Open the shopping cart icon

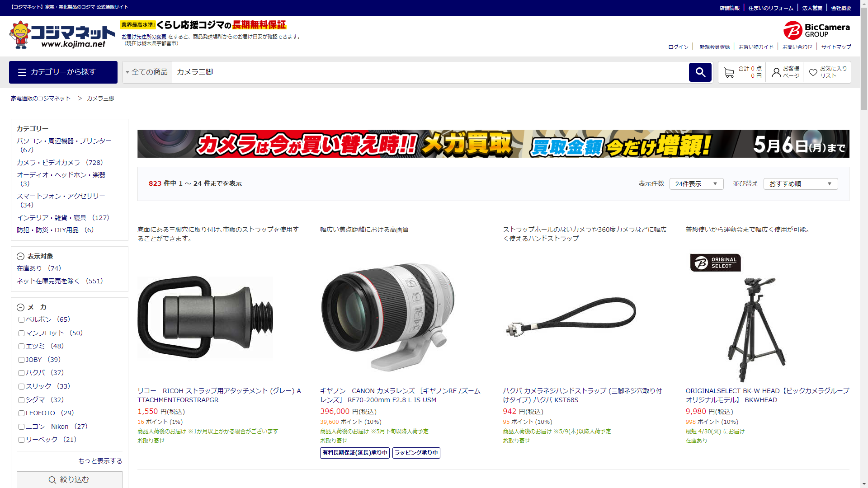728,72
